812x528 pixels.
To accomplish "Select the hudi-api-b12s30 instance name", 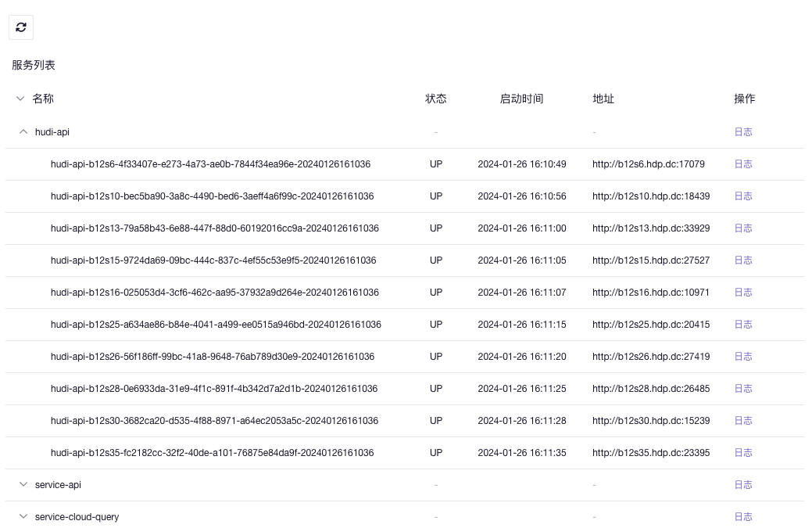I will coord(214,421).
